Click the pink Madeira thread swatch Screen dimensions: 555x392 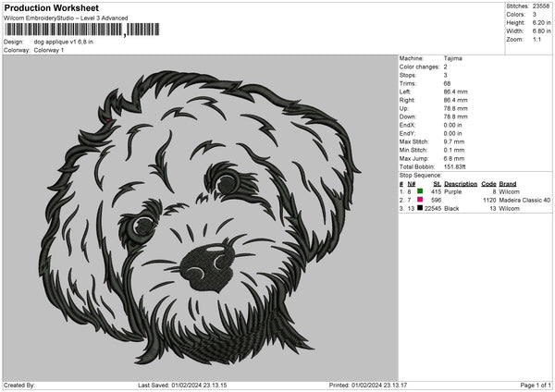click(420, 200)
